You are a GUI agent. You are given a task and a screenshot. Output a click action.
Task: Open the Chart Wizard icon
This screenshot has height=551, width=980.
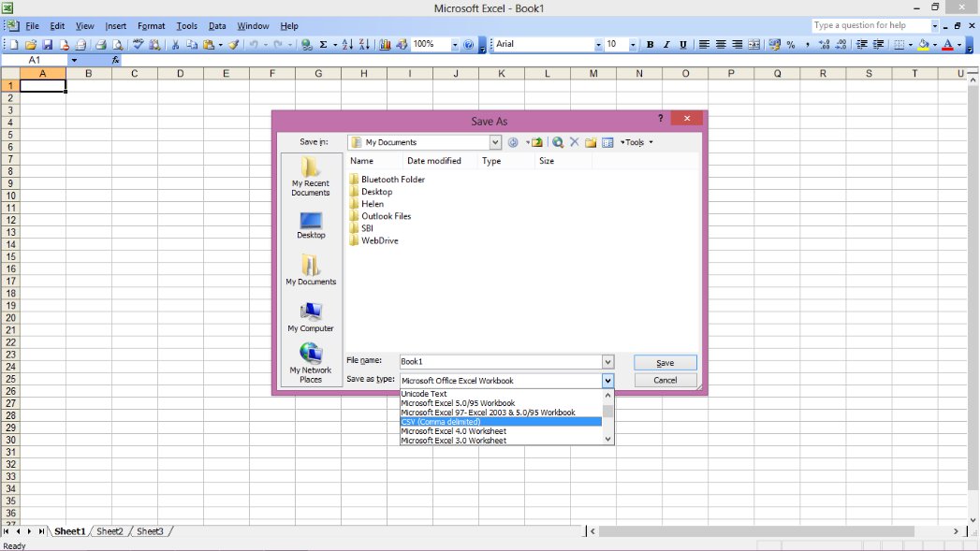[385, 44]
